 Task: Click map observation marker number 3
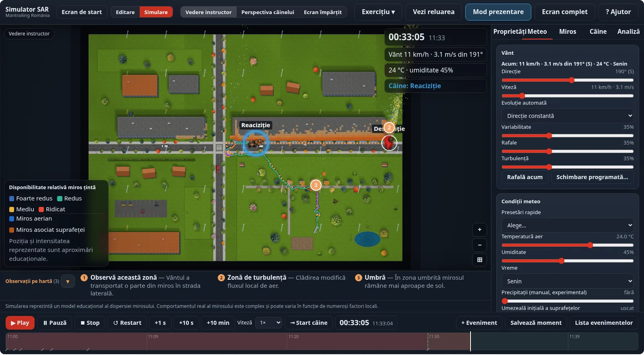pyautogui.click(x=316, y=185)
